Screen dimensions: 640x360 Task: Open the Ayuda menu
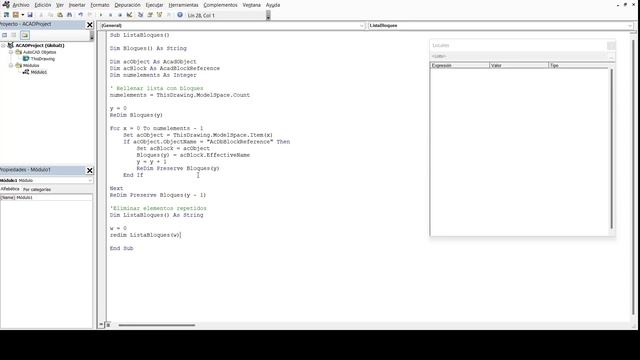click(x=273, y=5)
